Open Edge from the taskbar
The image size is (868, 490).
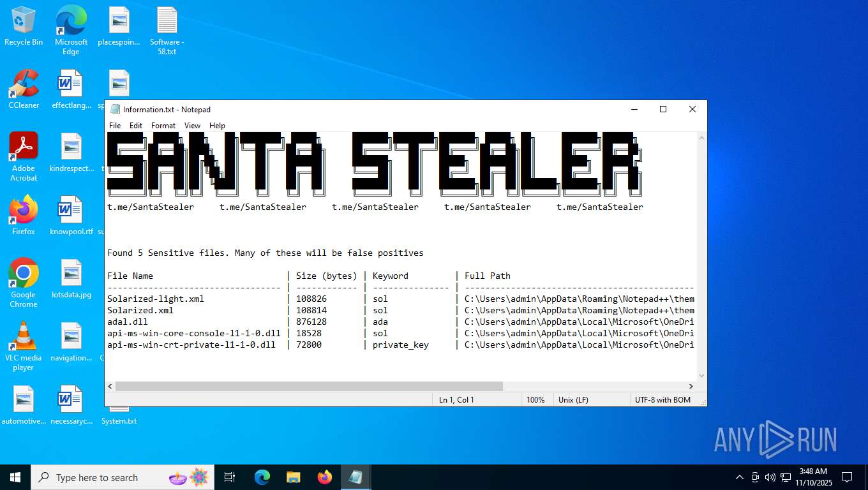(262, 477)
